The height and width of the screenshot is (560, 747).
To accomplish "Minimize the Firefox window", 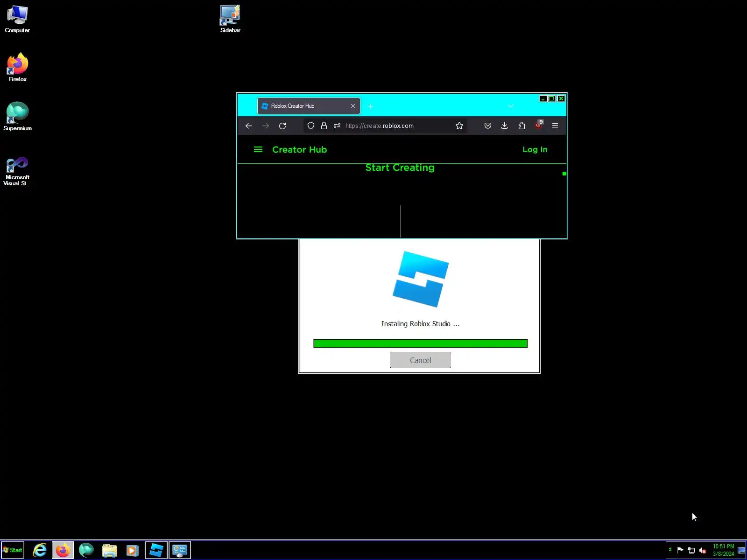I will point(543,98).
